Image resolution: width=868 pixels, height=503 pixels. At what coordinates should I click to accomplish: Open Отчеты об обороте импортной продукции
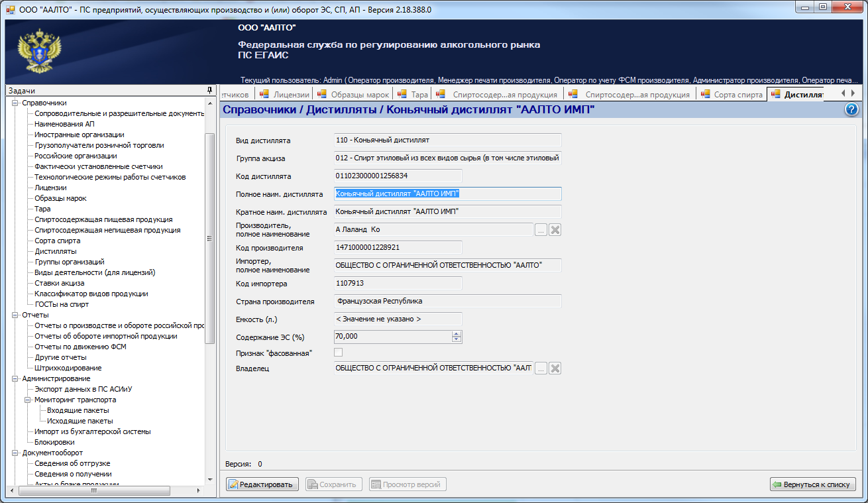coord(105,336)
